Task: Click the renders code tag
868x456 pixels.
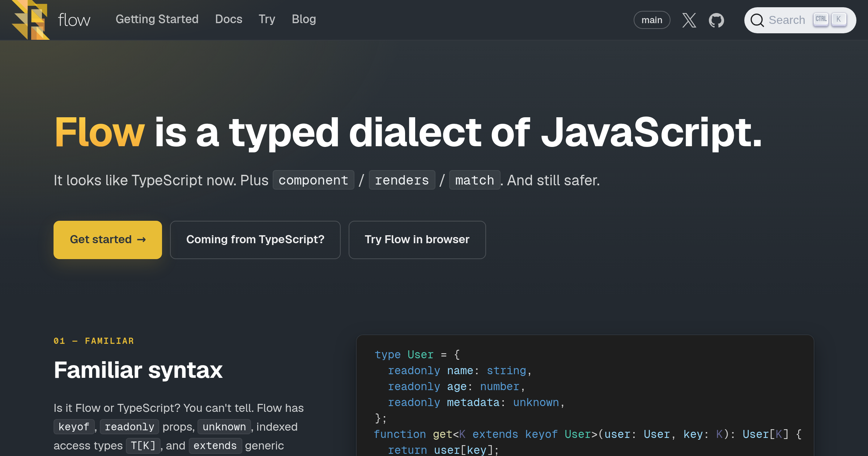Action: point(402,180)
